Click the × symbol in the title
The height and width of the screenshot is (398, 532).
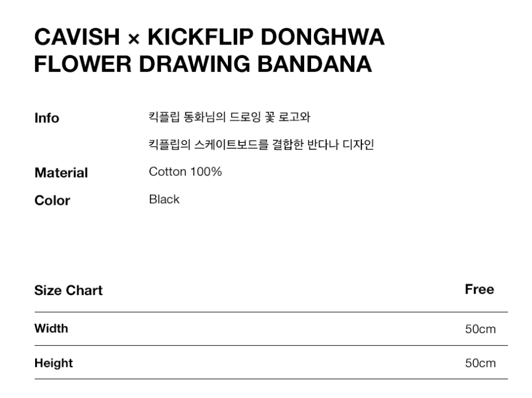(134, 40)
